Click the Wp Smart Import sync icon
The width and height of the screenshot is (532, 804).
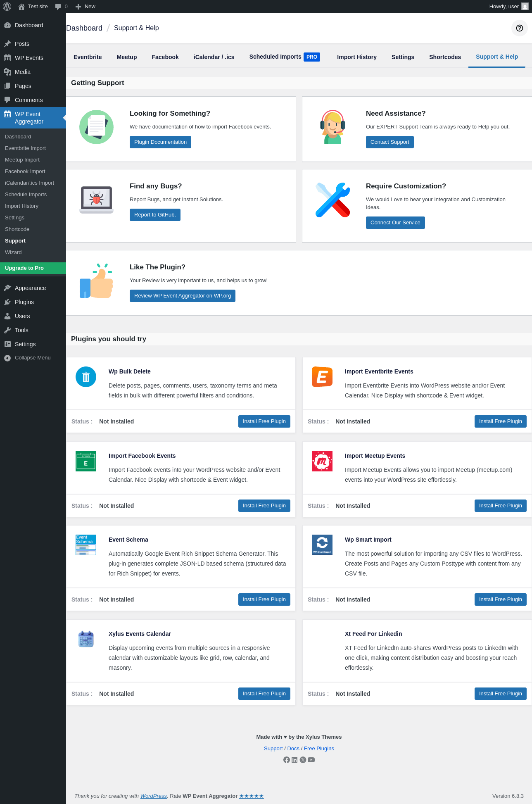pos(322,545)
